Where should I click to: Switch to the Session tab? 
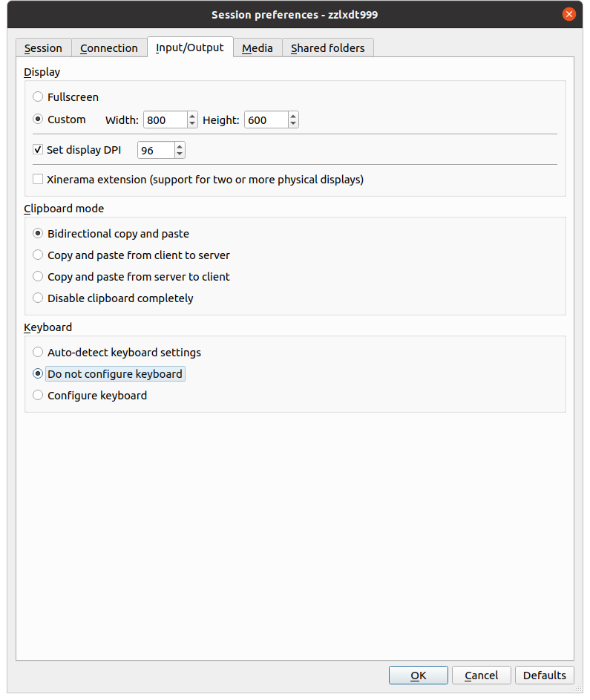(43, 48)
